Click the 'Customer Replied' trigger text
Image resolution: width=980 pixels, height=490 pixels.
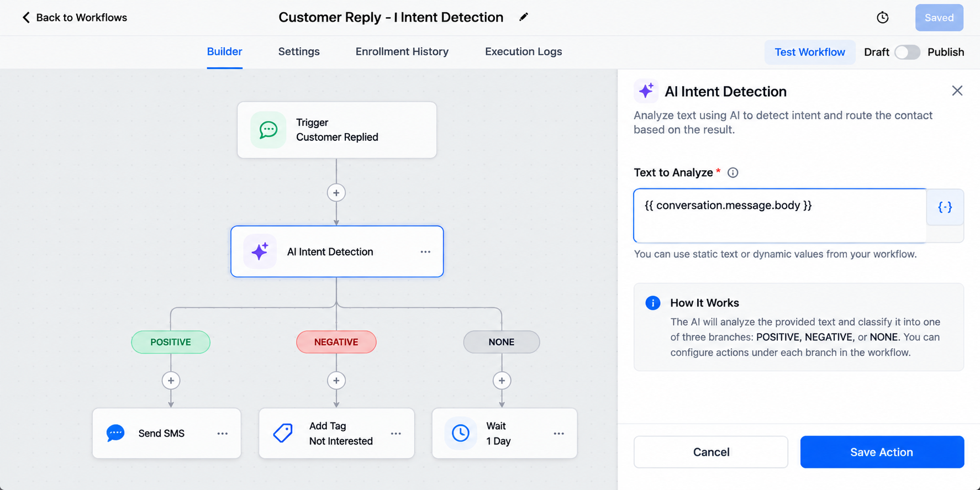337,137
